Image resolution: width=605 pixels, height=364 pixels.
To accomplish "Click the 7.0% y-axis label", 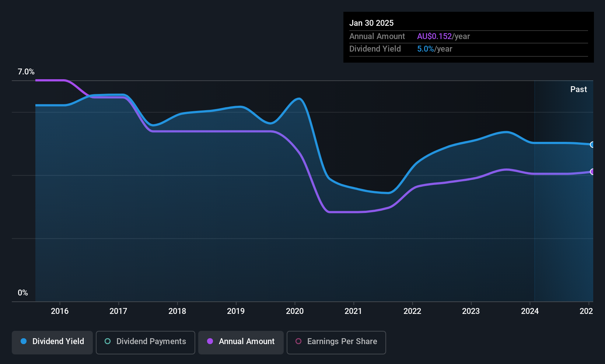I will click(x=26, y=72).
